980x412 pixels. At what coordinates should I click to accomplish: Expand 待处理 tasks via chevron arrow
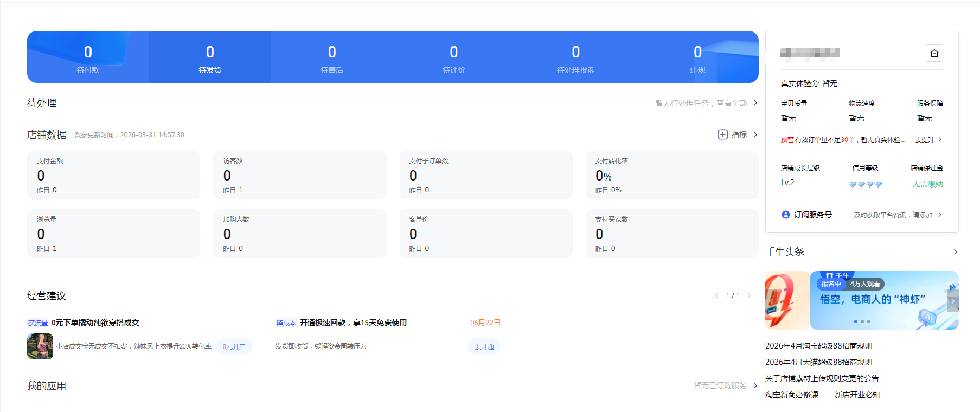(x=755, y=103)
